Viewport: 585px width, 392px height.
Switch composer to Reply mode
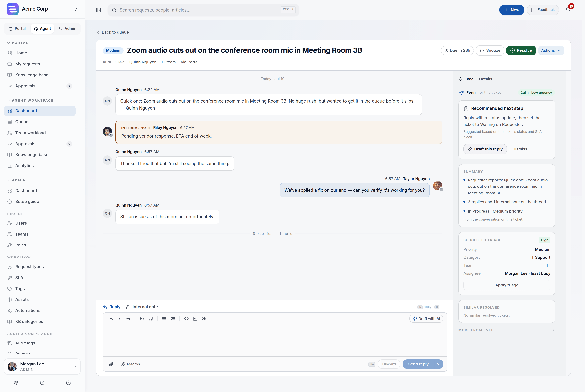click(x=112, y=307)
